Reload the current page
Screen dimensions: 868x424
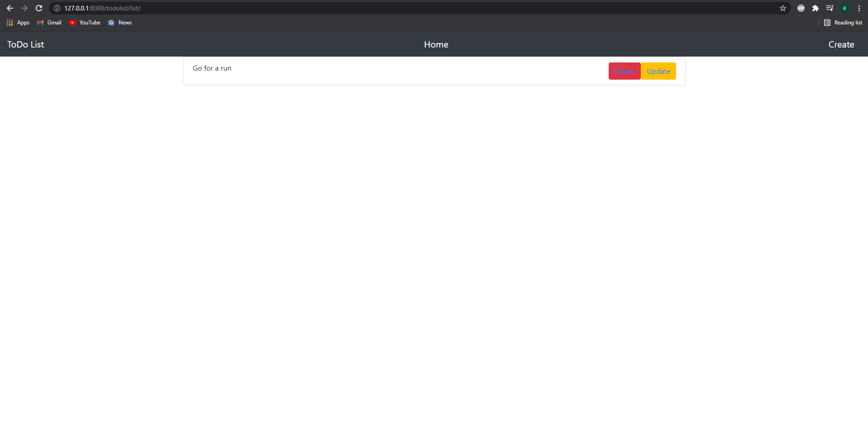point(39,8)
